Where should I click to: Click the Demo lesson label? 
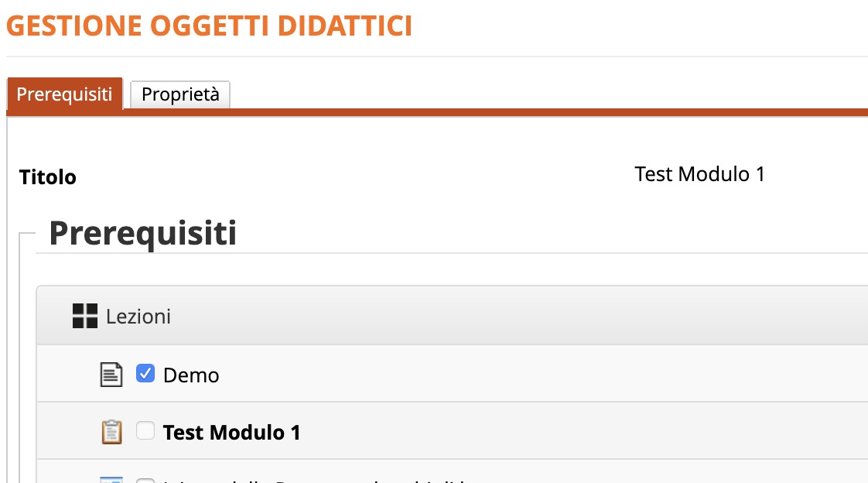point(191,375)
